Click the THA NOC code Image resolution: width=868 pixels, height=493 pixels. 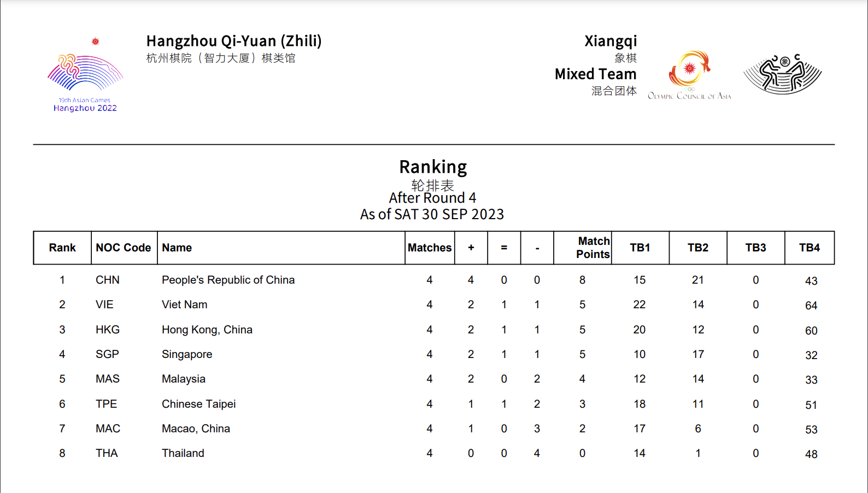tap(107, 453)
